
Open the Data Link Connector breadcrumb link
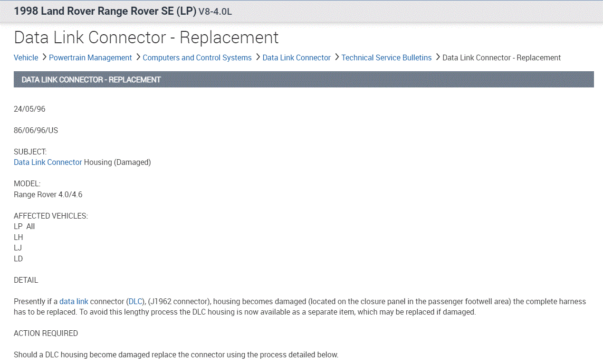coord(296,57)
